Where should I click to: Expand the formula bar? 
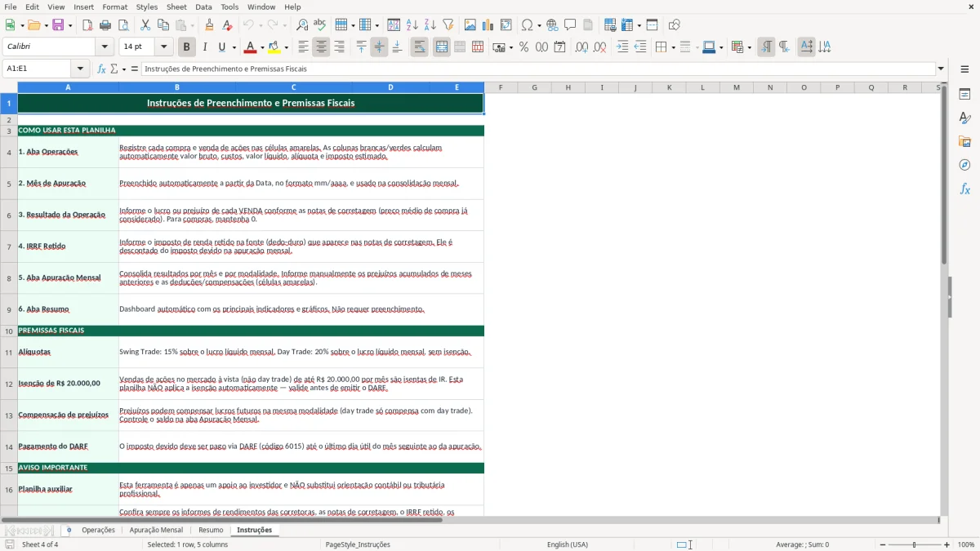coord(941,69)
